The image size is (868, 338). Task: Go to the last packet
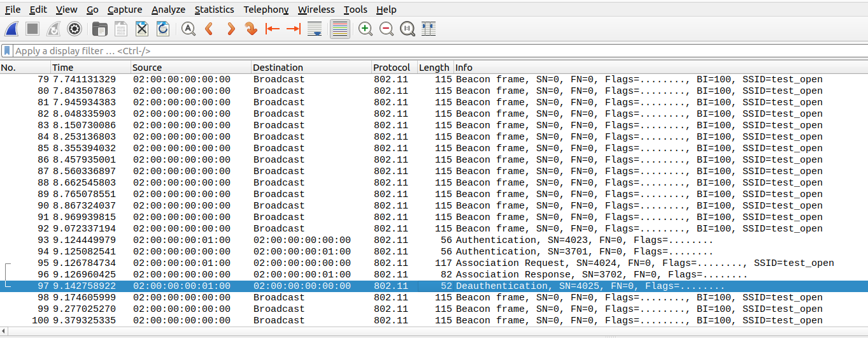pyautogui.click(x=294, y=29)
